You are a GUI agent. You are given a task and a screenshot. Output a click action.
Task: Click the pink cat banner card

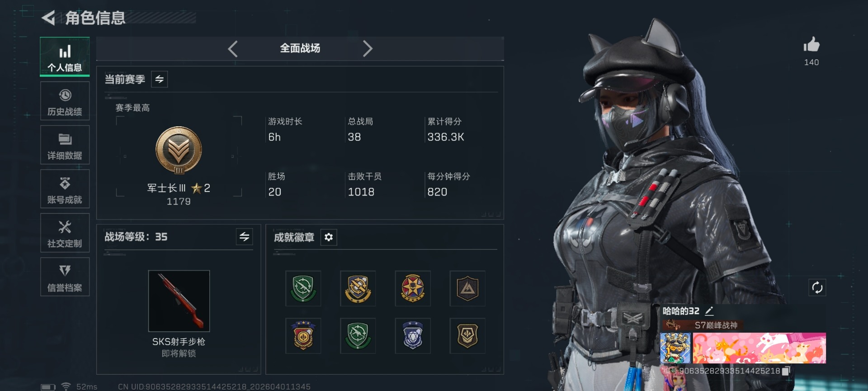click(x=759, y=348)
